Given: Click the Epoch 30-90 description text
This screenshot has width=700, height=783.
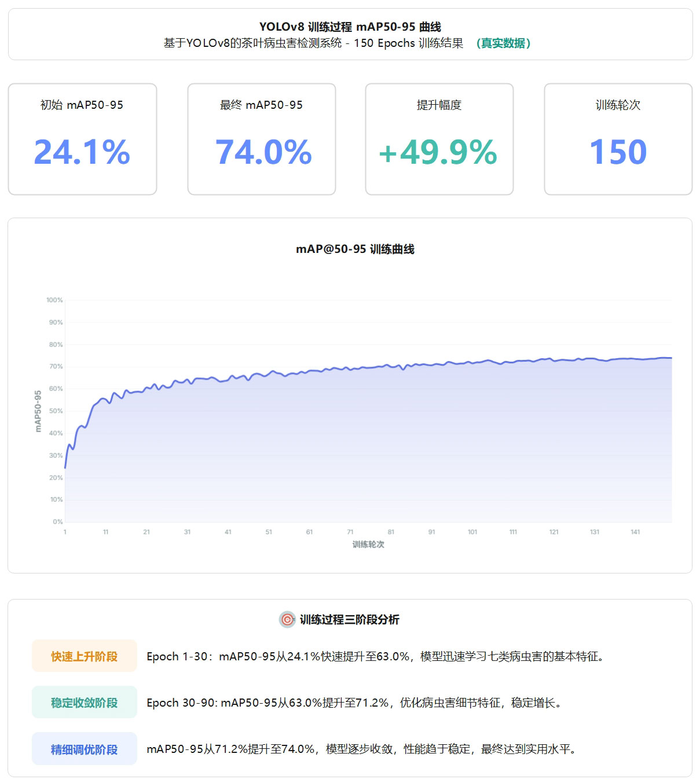Looking at the screenshot, I should pyautogui.click(x=354, y=703).
